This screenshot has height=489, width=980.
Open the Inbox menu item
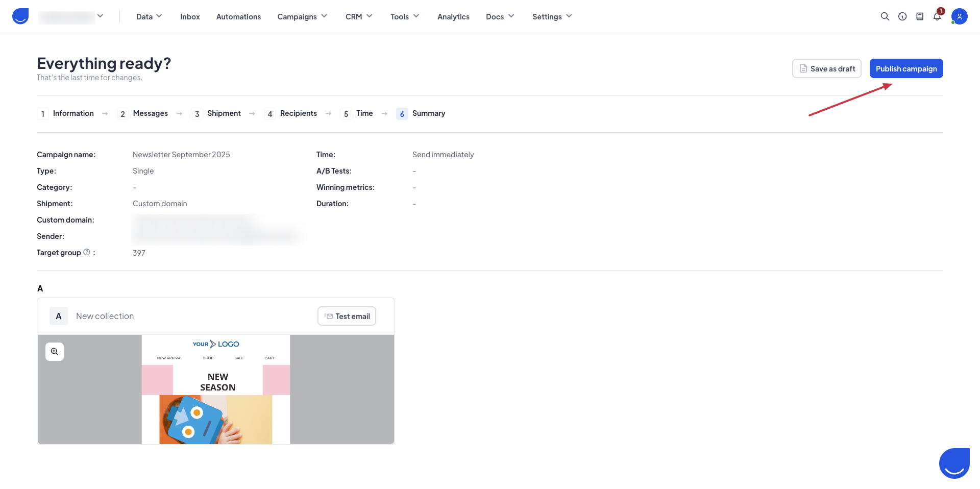coord(190,16)
